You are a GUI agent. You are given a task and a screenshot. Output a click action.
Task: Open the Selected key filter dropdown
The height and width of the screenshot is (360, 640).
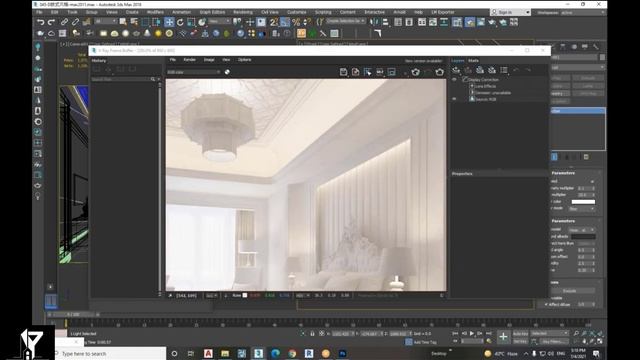click(549, 333)
